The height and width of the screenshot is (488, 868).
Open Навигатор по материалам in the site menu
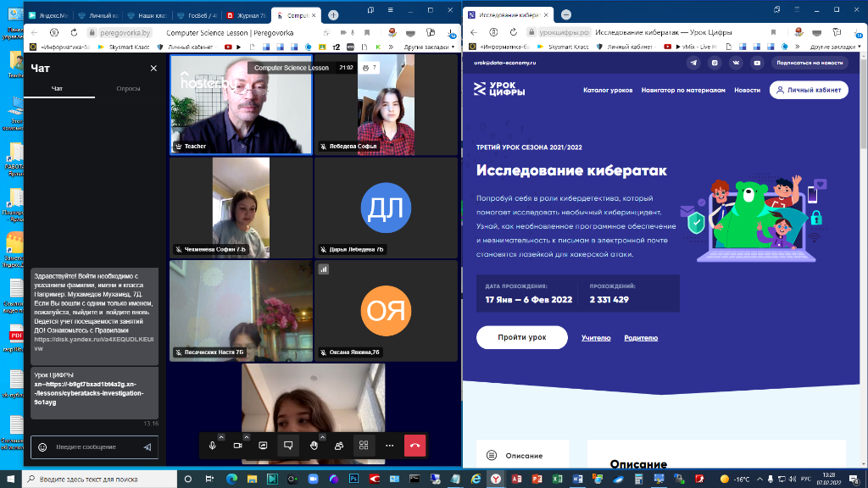(683, 90)
